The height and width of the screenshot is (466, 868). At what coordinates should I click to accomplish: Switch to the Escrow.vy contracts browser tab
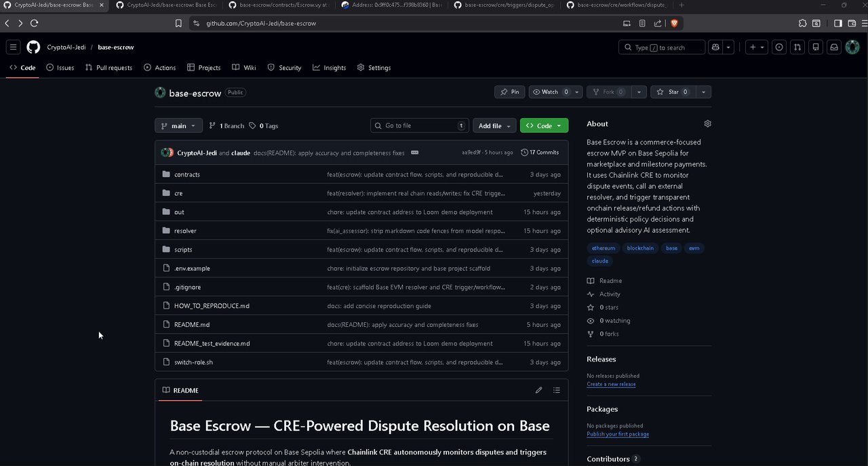(x=277, y=5)
